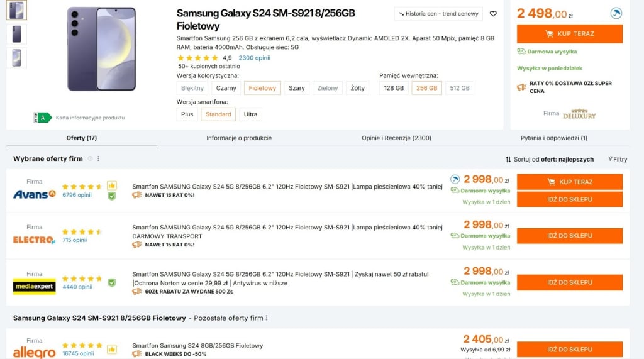Add product to favorites with heart icon
The image size is (644, 359).
click(x=493, y=14)
